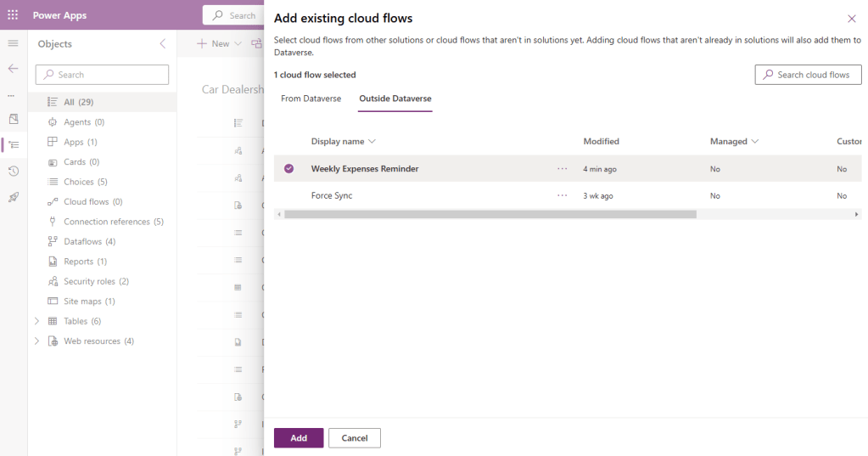Image resolution: width=868 pixels, height=456 pixels.
Task: Click the back arrow in left rail
Action: point(13,69)
